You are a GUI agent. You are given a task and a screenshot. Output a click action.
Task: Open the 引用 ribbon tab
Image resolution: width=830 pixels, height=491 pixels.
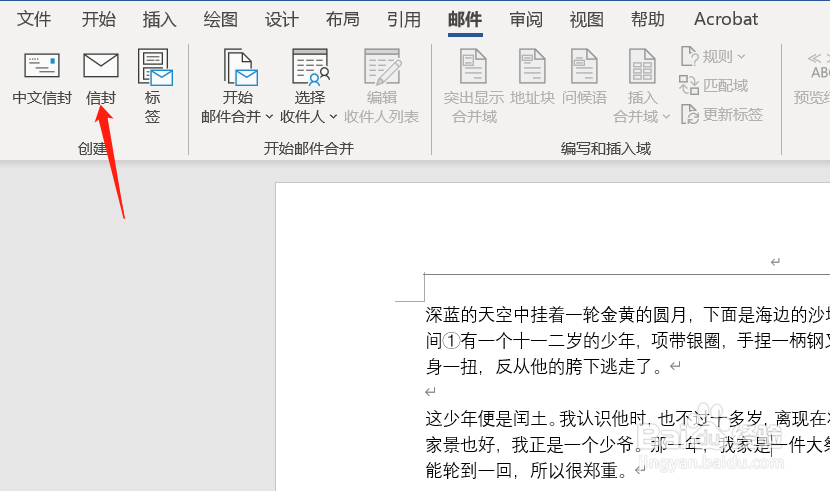click(x=404, y=20)
